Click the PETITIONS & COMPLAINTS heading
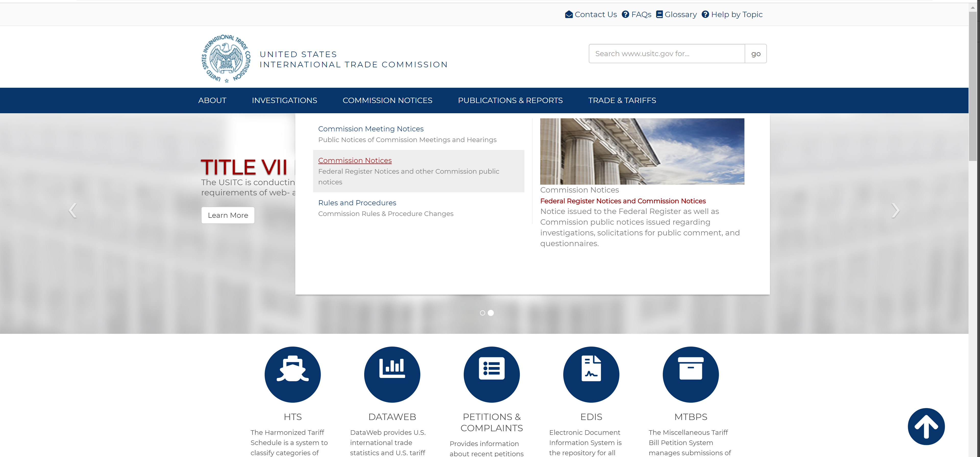This screenshot has height=457, width=980. pyautogui.click(x=492, y=422)
